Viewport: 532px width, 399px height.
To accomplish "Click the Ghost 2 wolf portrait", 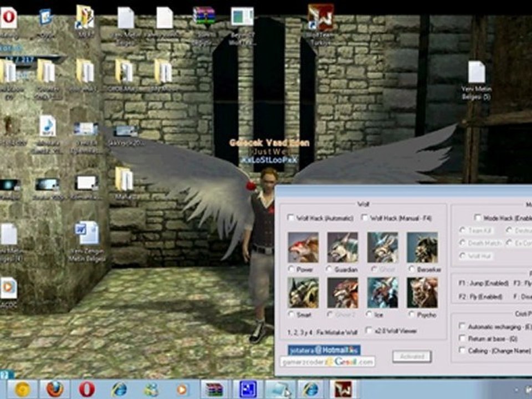I will click(342, 293).
